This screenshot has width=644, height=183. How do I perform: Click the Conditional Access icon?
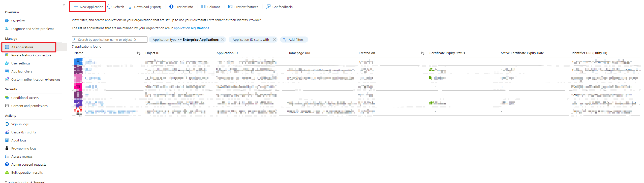(x=7, y=98)
